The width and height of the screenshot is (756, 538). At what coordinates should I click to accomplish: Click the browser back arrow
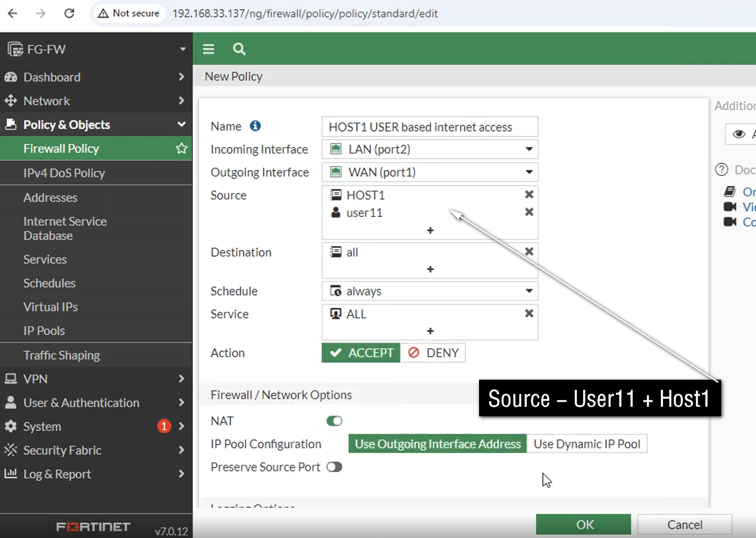13,13
